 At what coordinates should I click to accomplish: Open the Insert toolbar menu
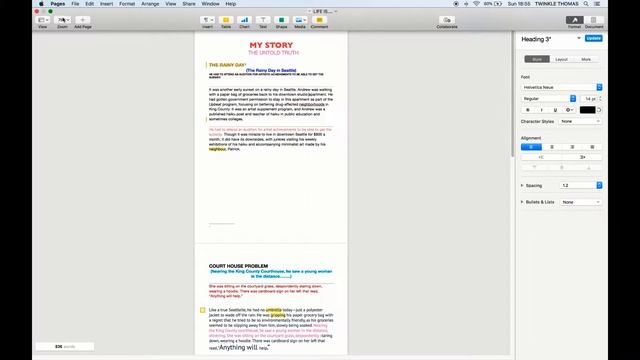pos(207,20)
